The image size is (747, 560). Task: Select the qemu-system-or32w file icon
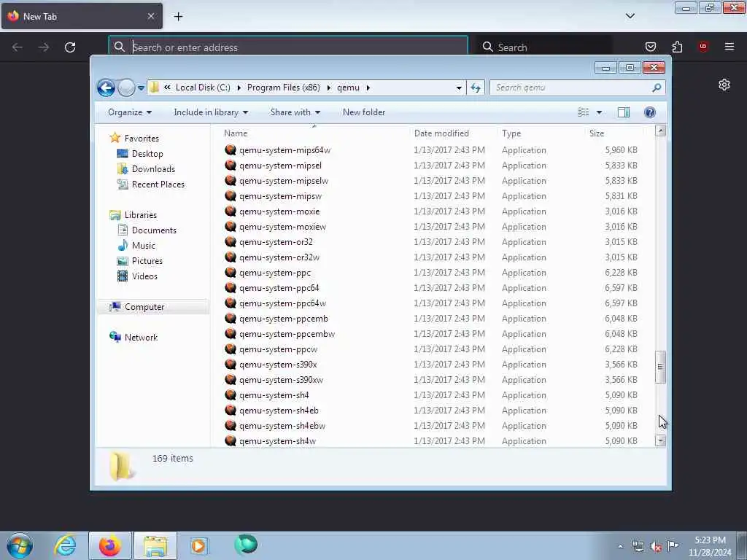point(231,257)
